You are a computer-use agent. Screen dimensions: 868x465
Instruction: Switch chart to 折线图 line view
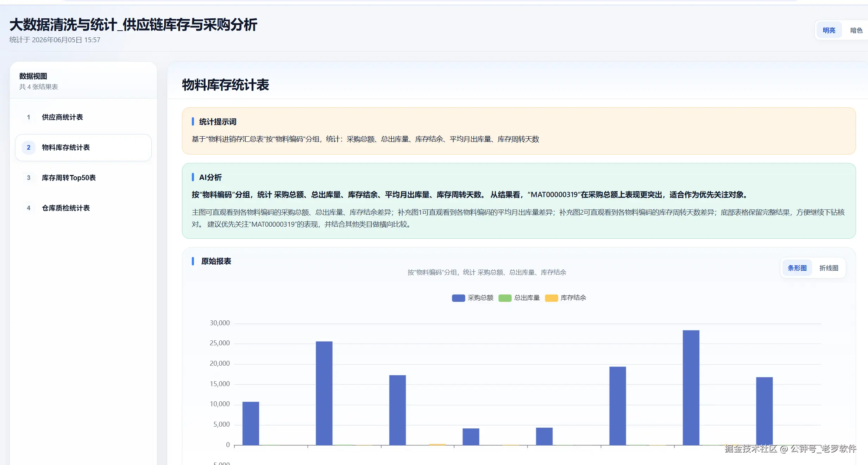pos(829,268)
